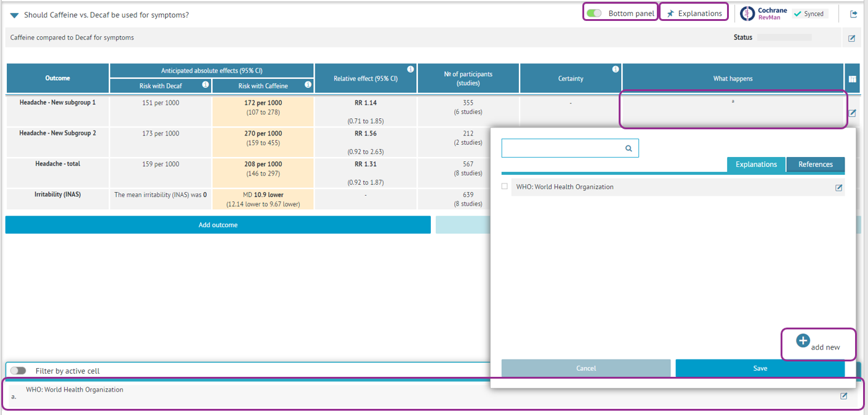868x415 pixels.
Task: Click the edit icon beside Status
Action: (x=851, y=38)
